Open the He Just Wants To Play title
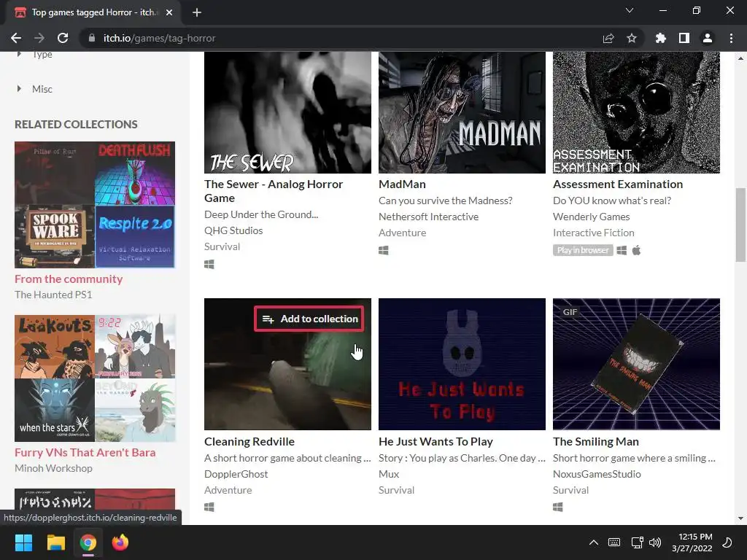Screen dimensions: 747x560 [x=436, y=441]
